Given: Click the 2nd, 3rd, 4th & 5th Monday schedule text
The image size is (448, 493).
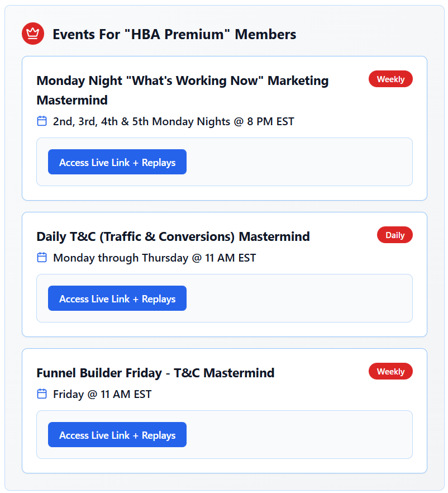Looking at the screenshot, I should pos(173,121).
